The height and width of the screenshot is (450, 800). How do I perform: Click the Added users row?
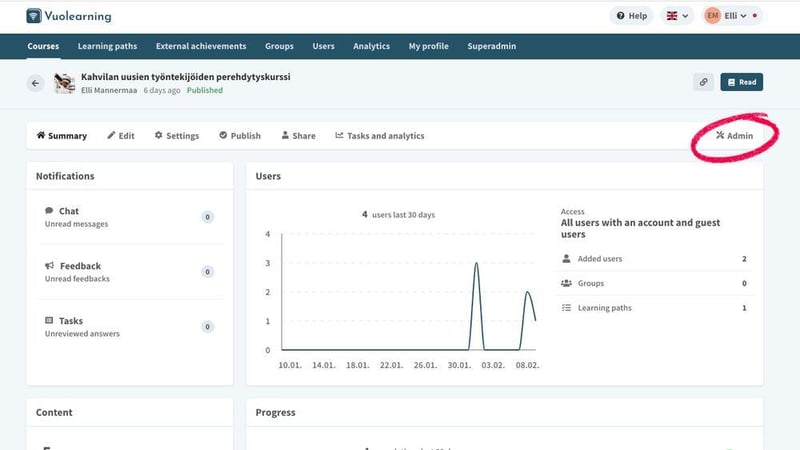click(654, 259)
